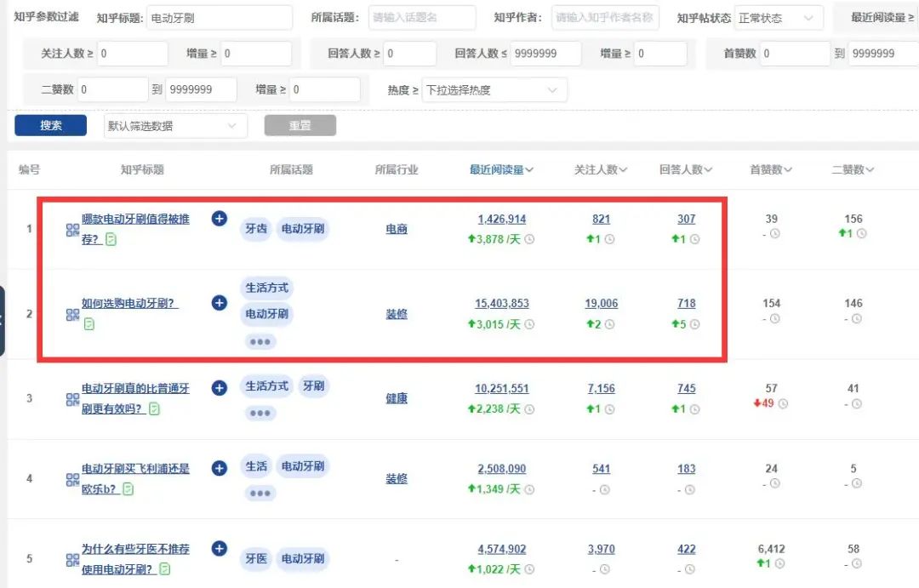Click the 知乎标题 input containing 电动牙刷

[219, 18]
